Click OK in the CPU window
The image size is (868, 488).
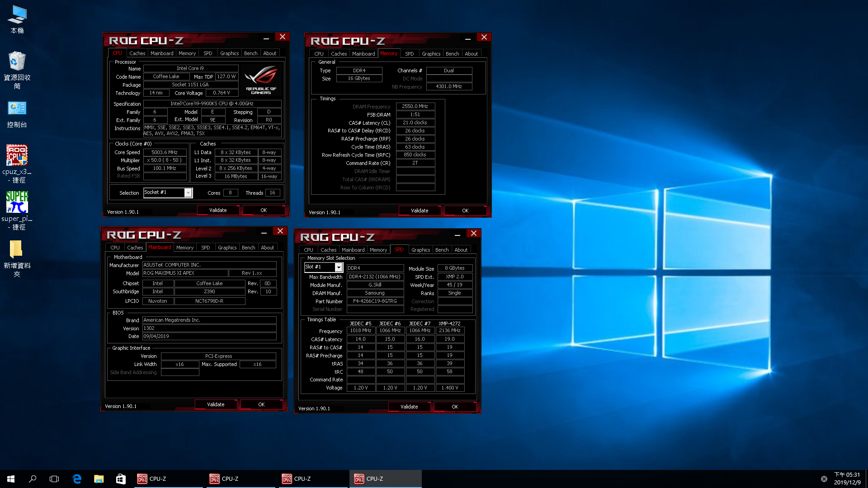[x=264, y=210]
